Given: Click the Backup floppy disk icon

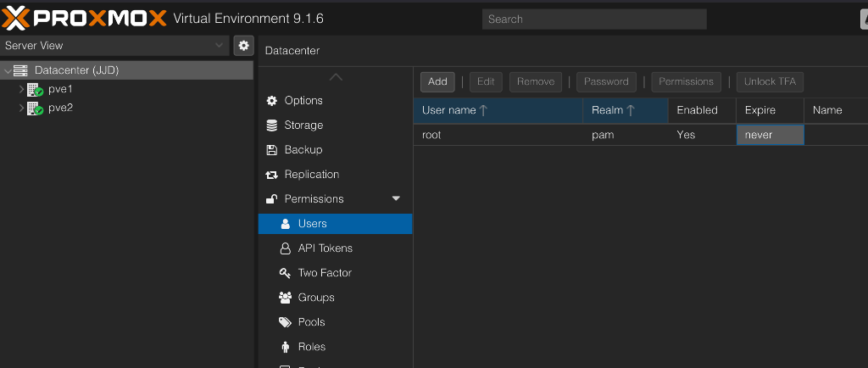Looking at the screenshot, I should click(x=272, y=150).
